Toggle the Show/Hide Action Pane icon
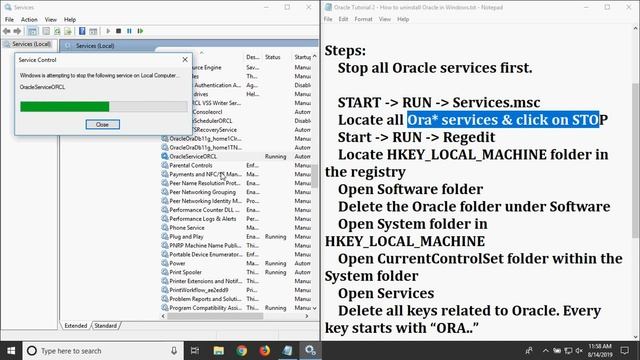Image resolution: width=640 pixels, height=360 pixels. (93, 31)
